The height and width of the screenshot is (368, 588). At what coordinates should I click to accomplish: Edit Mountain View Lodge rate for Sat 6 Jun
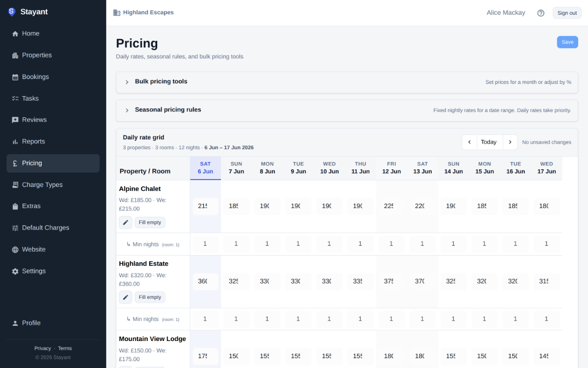point(205,357)
